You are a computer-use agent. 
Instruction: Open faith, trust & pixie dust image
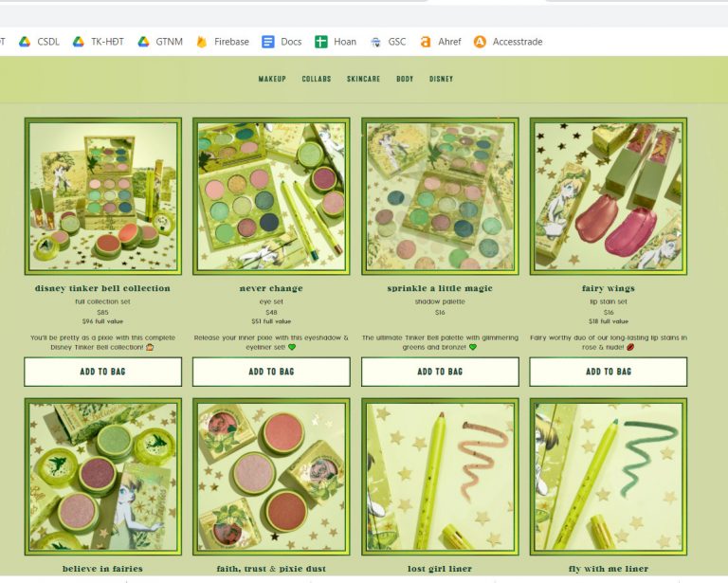[272, 477]
